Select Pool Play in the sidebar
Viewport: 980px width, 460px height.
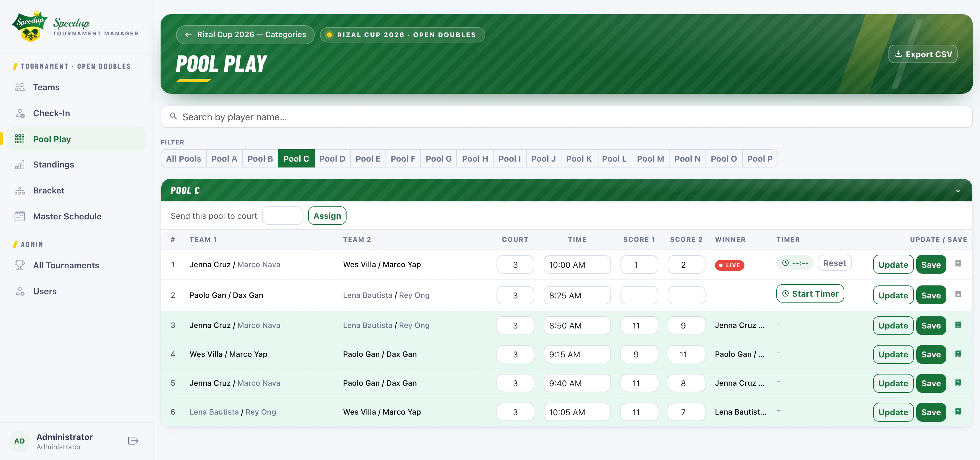[76, 139]
